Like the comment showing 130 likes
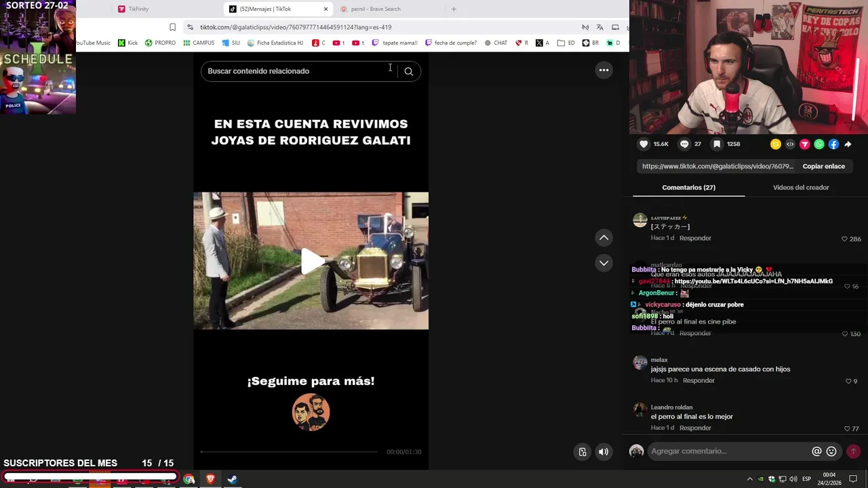The height and width of the screenshot is (488, 868). 844,334
